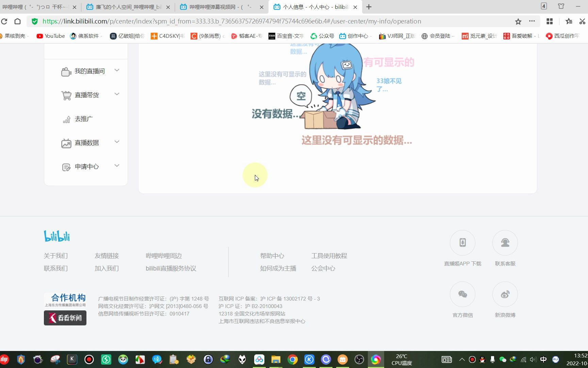Open bilibili直播服务协议 link
Image resolution: width=588 pixels, height=368 pixels.
click(x=171, y=268)
